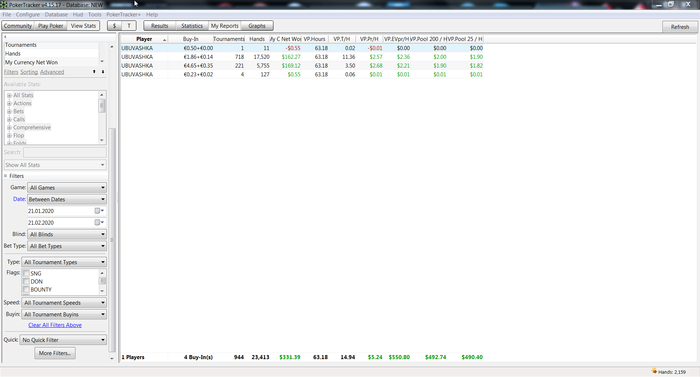
Task: Switch to tournament mode (T button)
Action: pyautogui.click(x=129, y=26)
